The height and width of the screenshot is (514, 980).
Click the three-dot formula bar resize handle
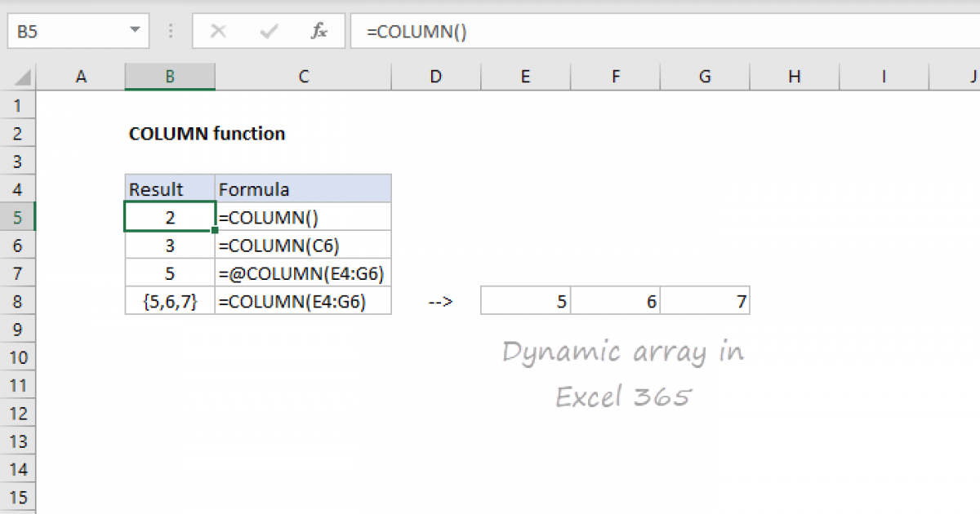coord(171,32)
